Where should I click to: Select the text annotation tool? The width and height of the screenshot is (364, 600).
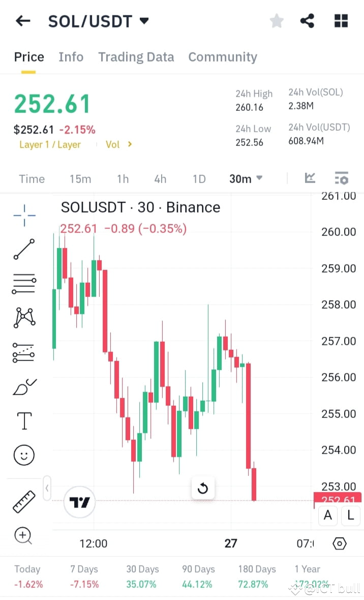pos(24,421)
